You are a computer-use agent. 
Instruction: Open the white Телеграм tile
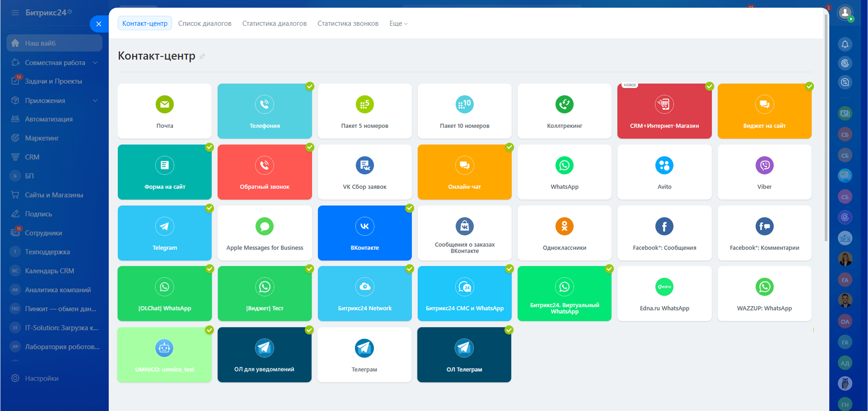(x=364, y=354)
